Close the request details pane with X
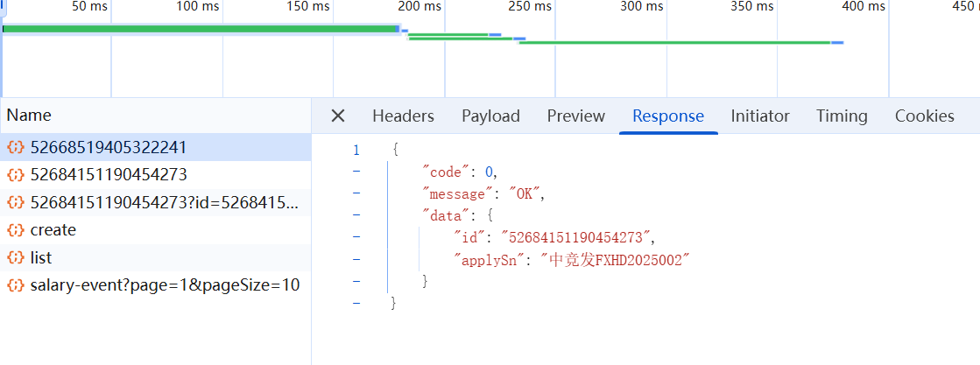Screen dimensions: 980x365 point(338,116)
